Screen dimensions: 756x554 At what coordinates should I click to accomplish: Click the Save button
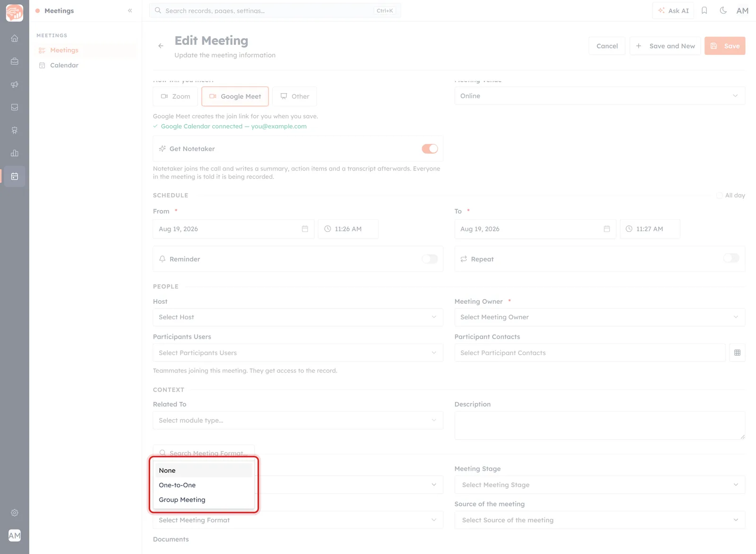pos(725,46)
